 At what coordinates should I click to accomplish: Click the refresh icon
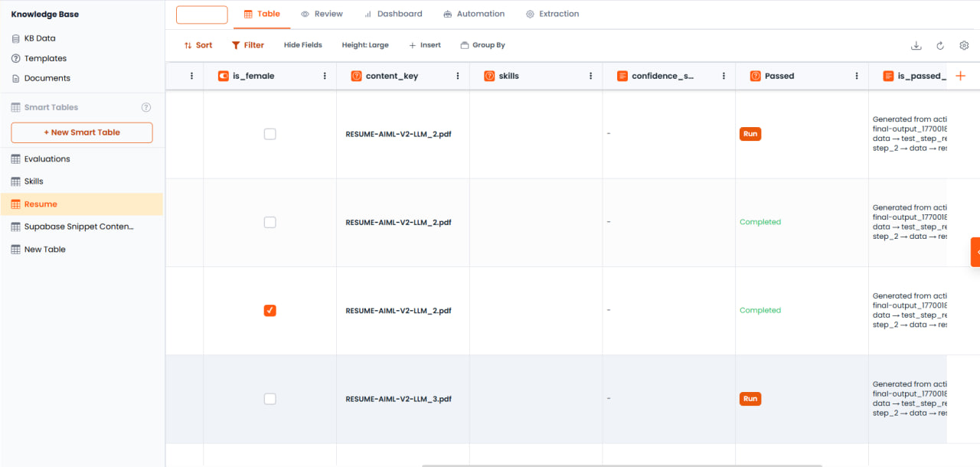tap(940, 45)
